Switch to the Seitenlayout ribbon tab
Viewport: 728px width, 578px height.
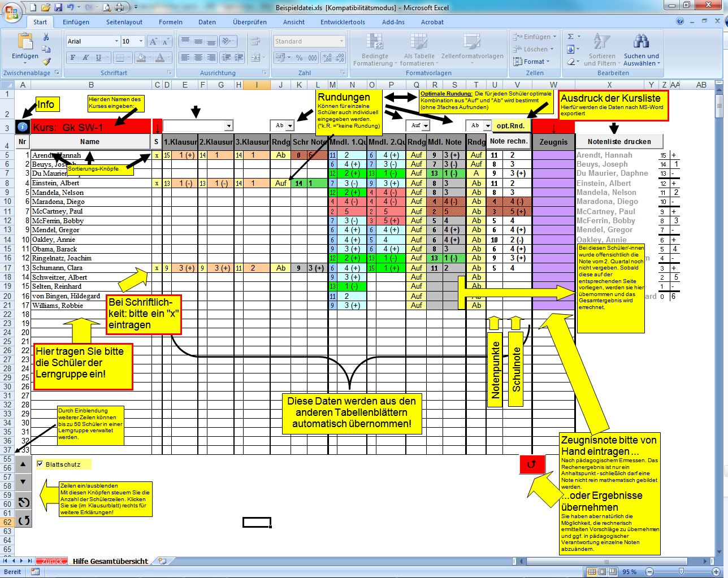pyautogui.click(x=124, y=22)
